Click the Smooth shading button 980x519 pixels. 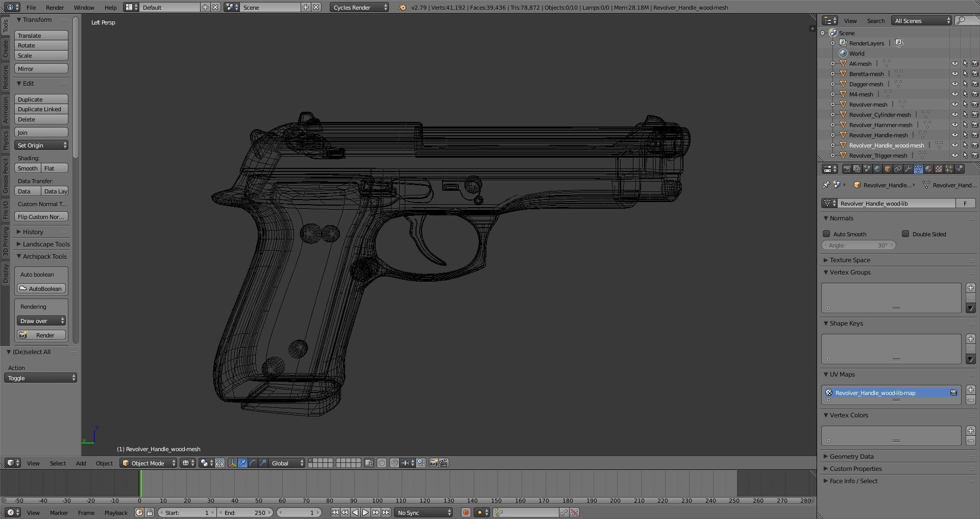coord(28,168)
